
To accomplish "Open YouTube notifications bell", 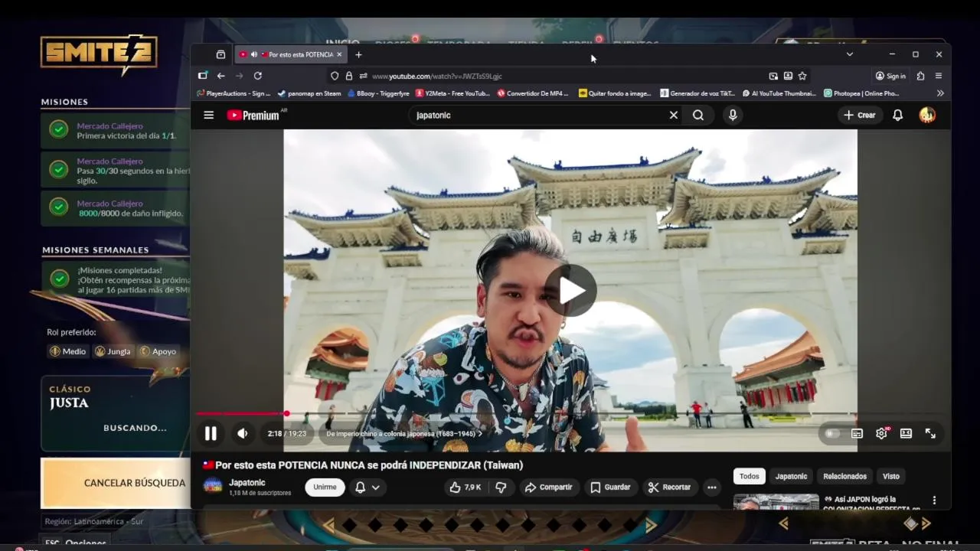I will click(x=898, y=115).
